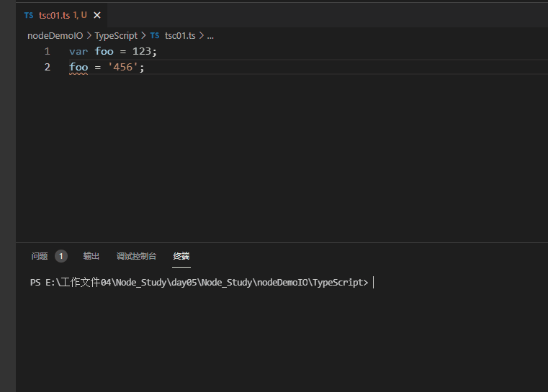Close the tsc01.ts editor tab

(97, 15)
